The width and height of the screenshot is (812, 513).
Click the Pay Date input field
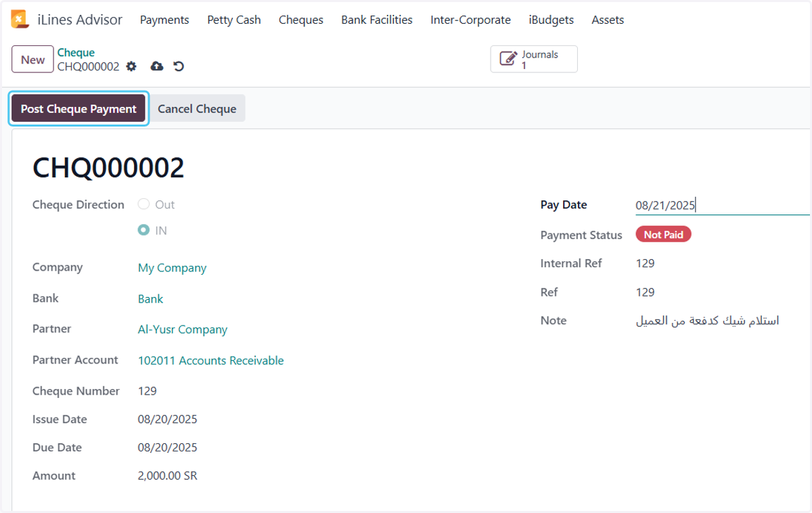(x=722, y=206)
